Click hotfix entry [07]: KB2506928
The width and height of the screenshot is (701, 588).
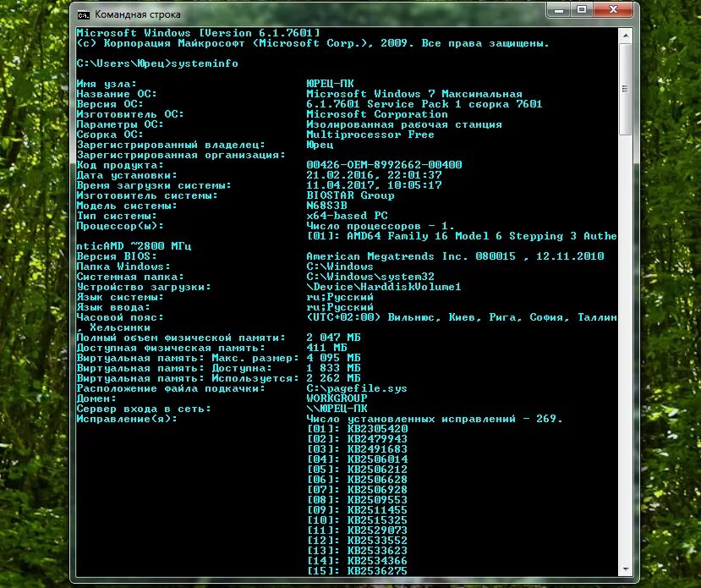click(357, 490)
